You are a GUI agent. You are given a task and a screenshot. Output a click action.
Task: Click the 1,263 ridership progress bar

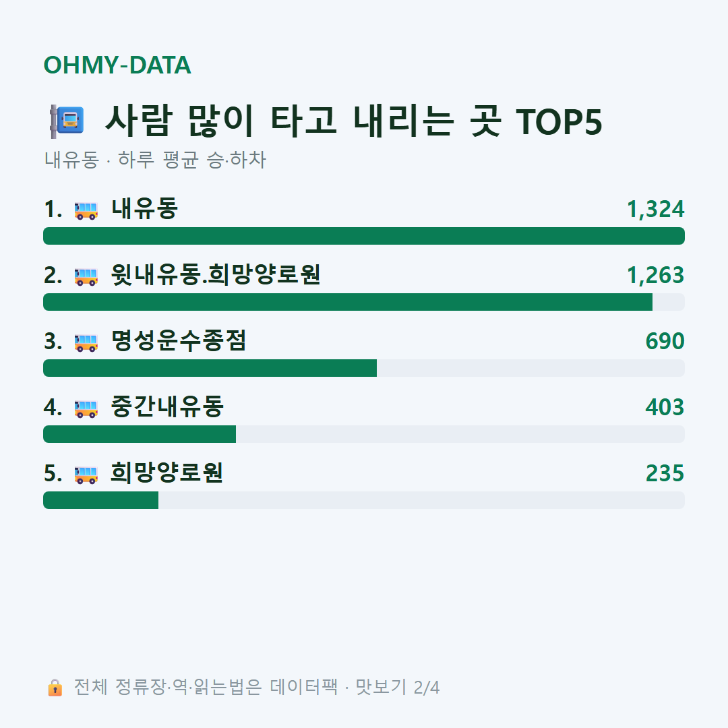pyautogui.click(x=364, y=302)
